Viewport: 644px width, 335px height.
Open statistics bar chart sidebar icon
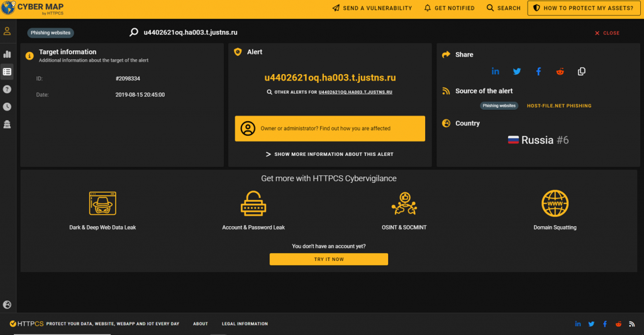coord(7,54)
